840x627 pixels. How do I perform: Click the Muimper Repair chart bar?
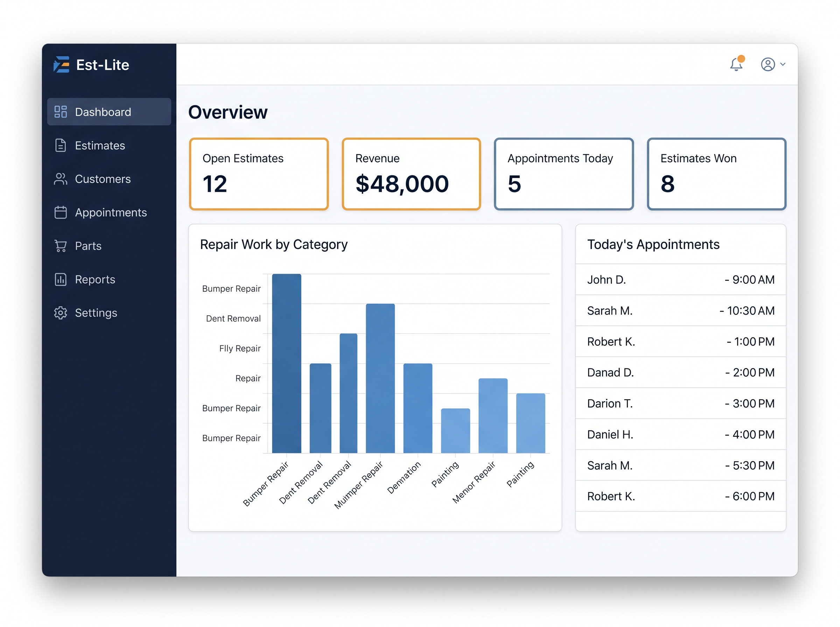380,378
